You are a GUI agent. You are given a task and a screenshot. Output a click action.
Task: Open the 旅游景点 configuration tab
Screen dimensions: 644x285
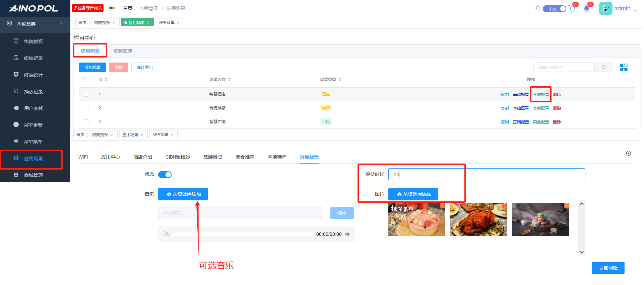coord(212,157)
